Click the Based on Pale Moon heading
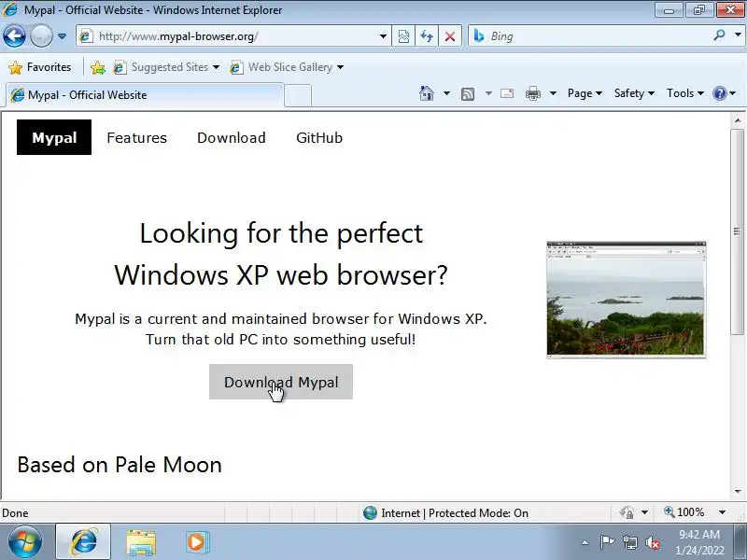This screenshot has height=560, width=747. (x=120, y=464)
